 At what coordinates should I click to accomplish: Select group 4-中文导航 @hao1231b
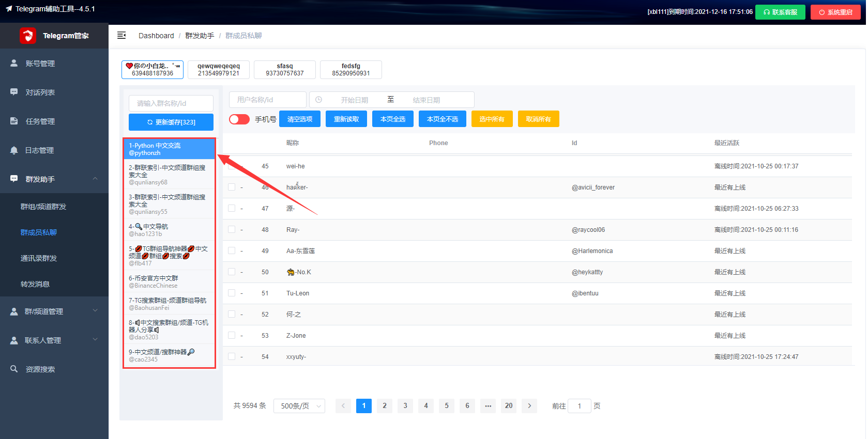click(169, 230)
